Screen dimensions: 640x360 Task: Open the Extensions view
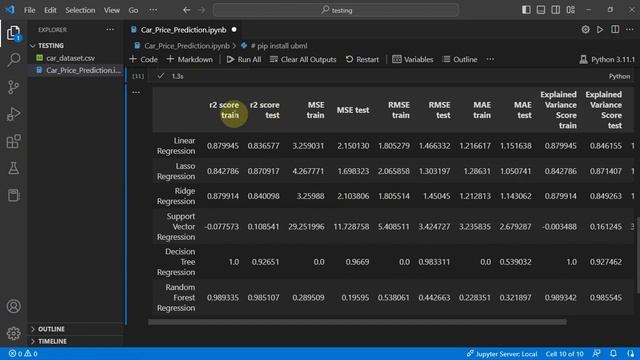tap(13, 142)
